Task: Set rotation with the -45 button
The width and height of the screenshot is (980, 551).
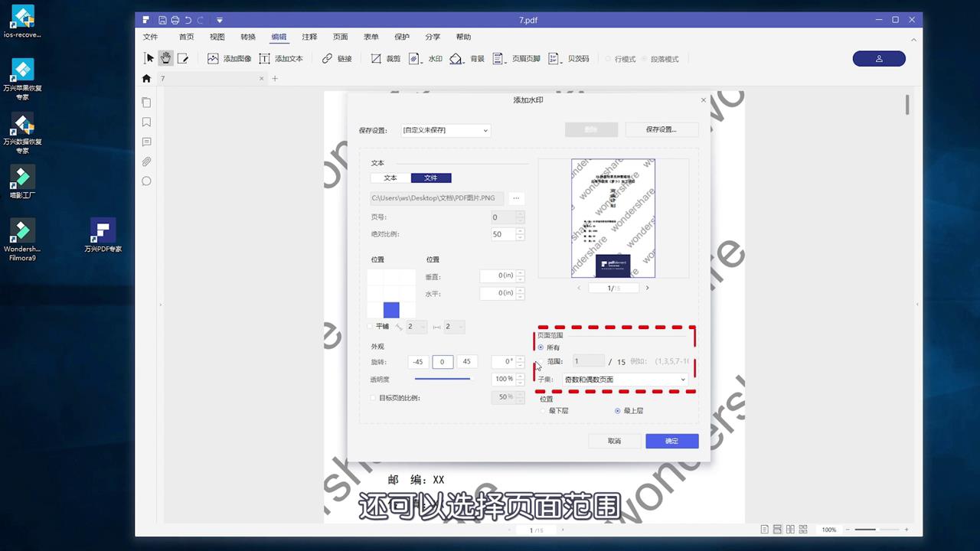Action: pos(418,362)
